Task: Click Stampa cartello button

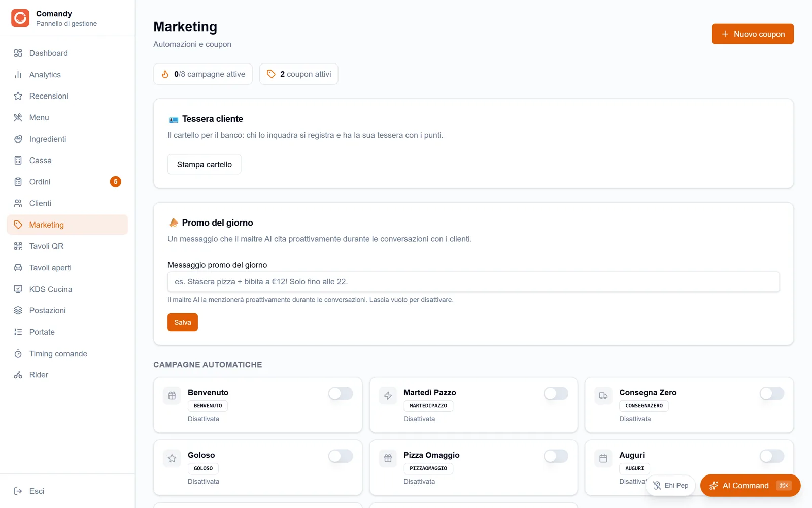Action: point(205,165)
